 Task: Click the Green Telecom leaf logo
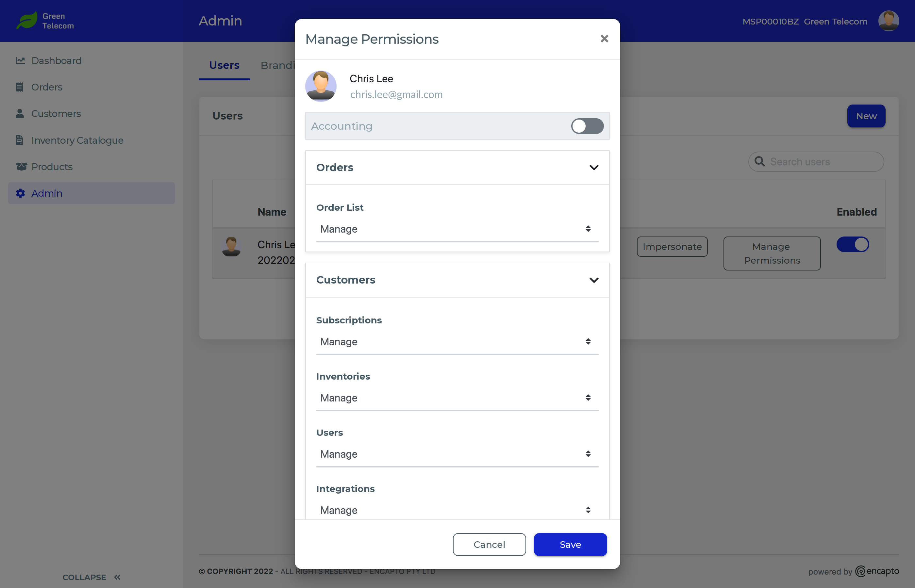pyautogui.click(x=27, y=21)
